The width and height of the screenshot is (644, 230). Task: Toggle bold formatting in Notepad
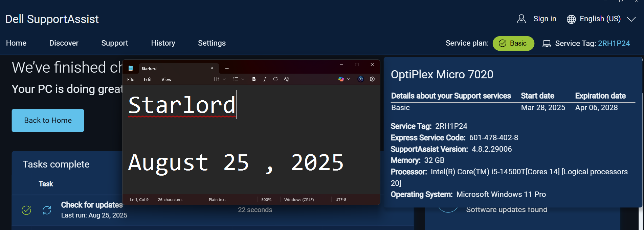point(254,79)
